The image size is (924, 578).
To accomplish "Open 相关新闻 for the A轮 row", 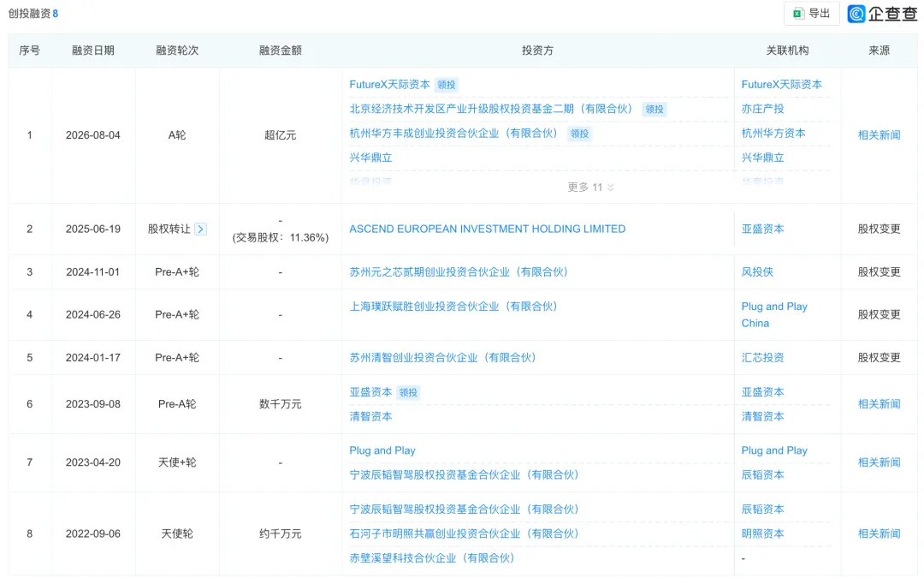I will pos(879,135).
